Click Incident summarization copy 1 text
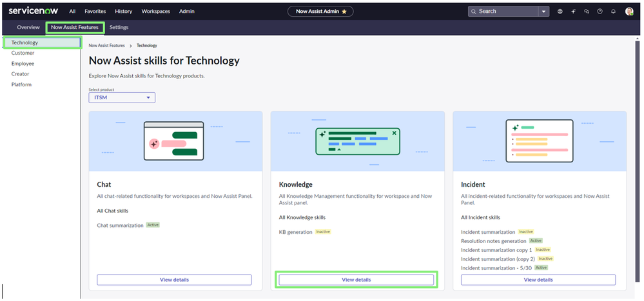Image resolution: width=644 pixels, height=301 pixels. pyautogui.click(x=496, y=250)
